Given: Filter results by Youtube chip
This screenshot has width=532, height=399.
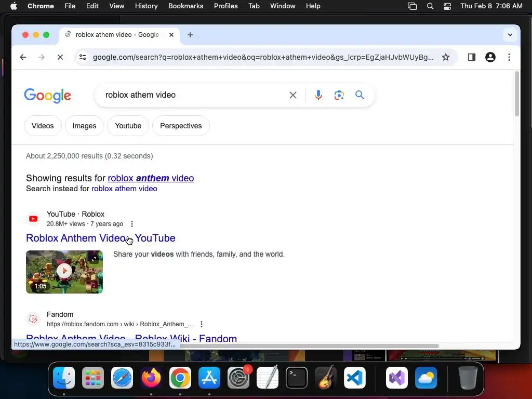Looking at the screenshot, I should tap(128, 126).
